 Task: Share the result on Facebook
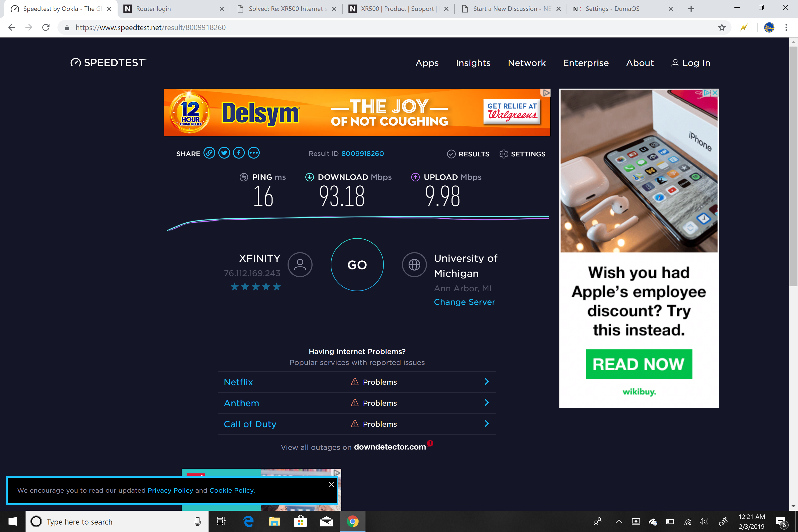239,153
